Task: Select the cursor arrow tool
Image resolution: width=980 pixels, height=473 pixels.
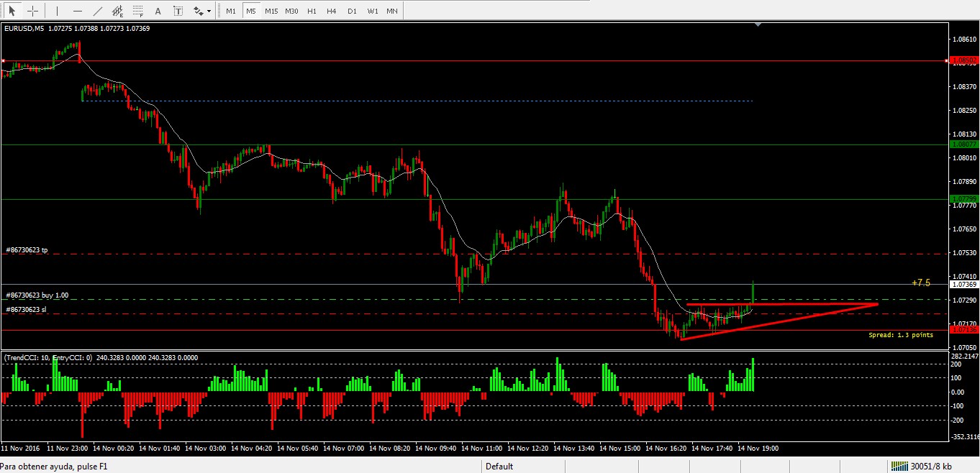Action: [x=12, y=11]
